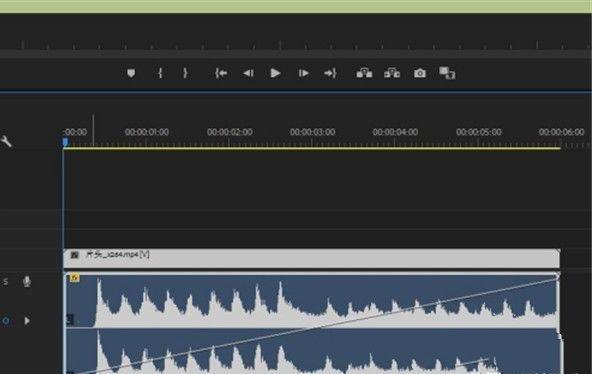Viewport: 592px width, 374px height.
Task: Click the fx badge on the audio clip
Action: 75,278
